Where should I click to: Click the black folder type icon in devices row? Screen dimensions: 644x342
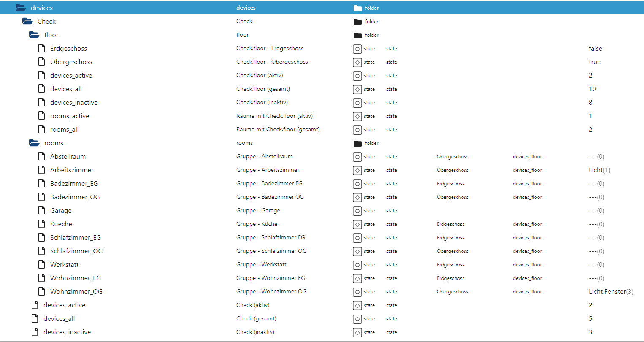(357, 8)
